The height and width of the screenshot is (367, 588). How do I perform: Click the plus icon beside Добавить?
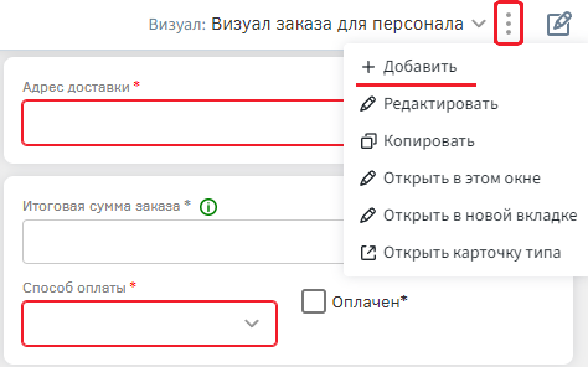[368, 67]
